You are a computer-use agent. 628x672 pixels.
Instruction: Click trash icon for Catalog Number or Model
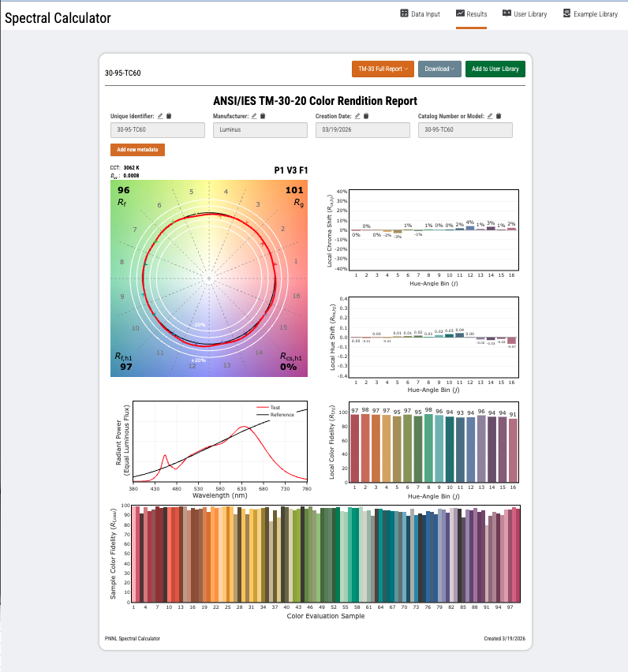498,116
